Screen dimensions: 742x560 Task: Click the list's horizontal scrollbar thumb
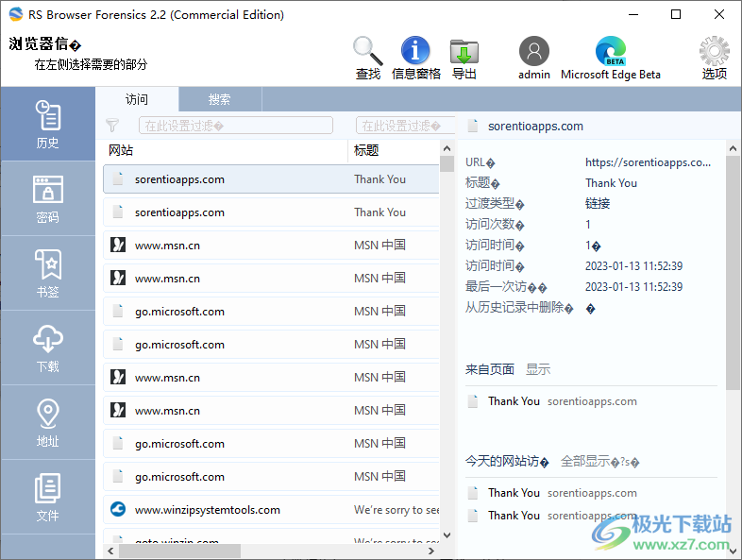(179, 551)
